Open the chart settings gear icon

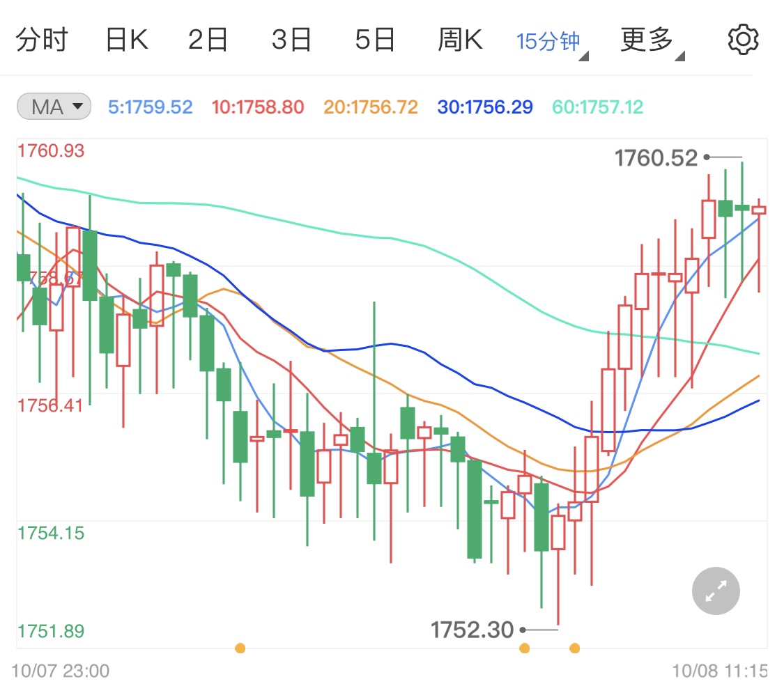coord(742,38)
